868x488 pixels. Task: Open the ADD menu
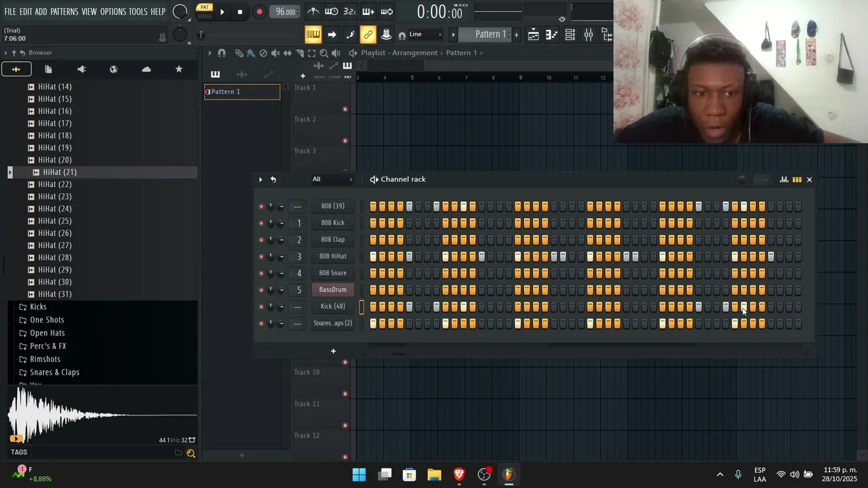(41, 12)
